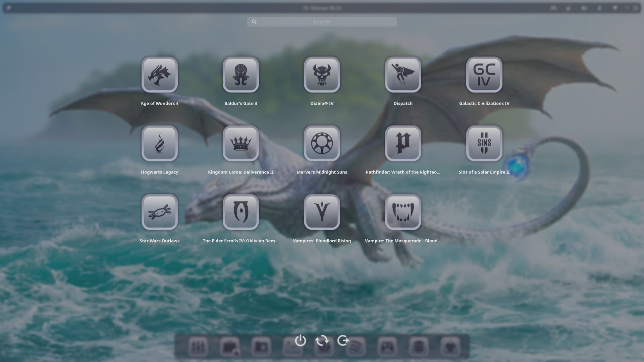Viewport: 644px width, 362px height.
Task: Click the magnifying glass search icon
Action: coord(254,22)
